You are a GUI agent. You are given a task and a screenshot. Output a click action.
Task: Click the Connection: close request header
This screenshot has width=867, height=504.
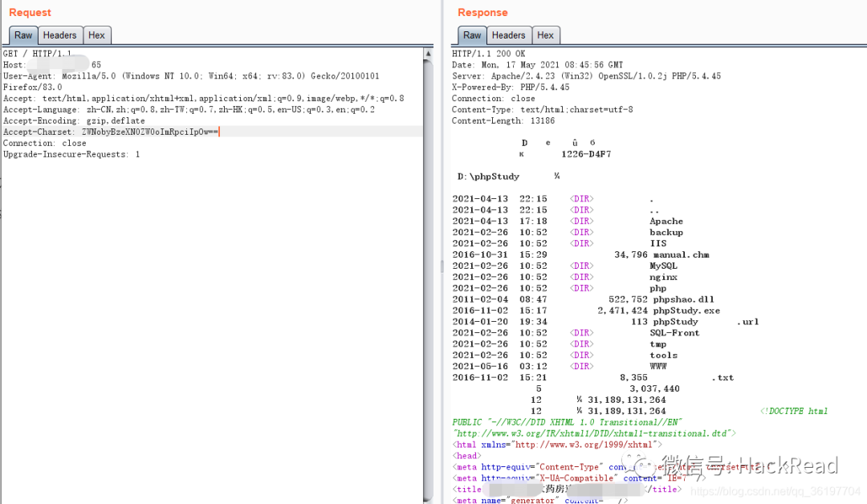click(x=45, y=143)
